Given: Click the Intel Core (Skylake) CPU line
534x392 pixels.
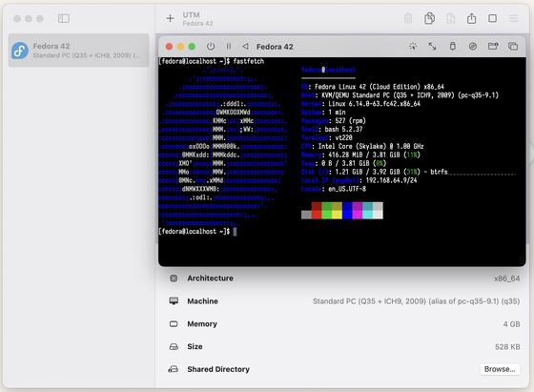Looking at the screenshot, I should pos(362,147).
